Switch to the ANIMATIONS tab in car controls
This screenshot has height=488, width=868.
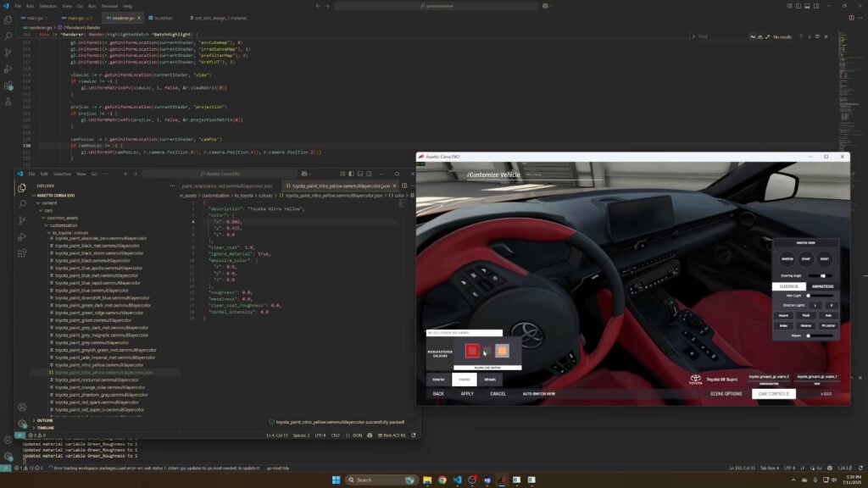(822, 286)
